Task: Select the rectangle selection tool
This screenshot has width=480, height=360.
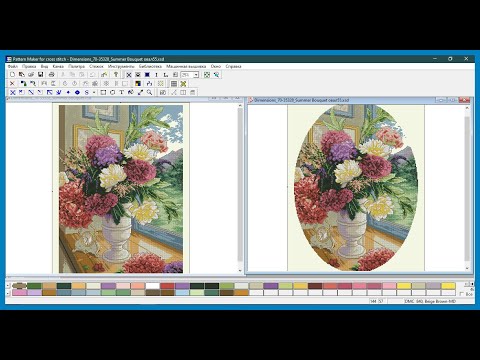Action: (103, 92)
